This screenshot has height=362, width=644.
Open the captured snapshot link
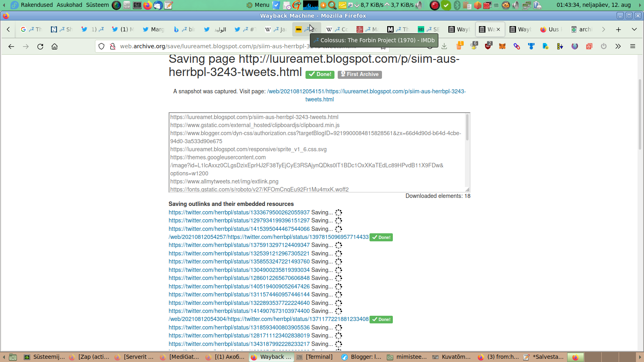[x=366, y=95]
